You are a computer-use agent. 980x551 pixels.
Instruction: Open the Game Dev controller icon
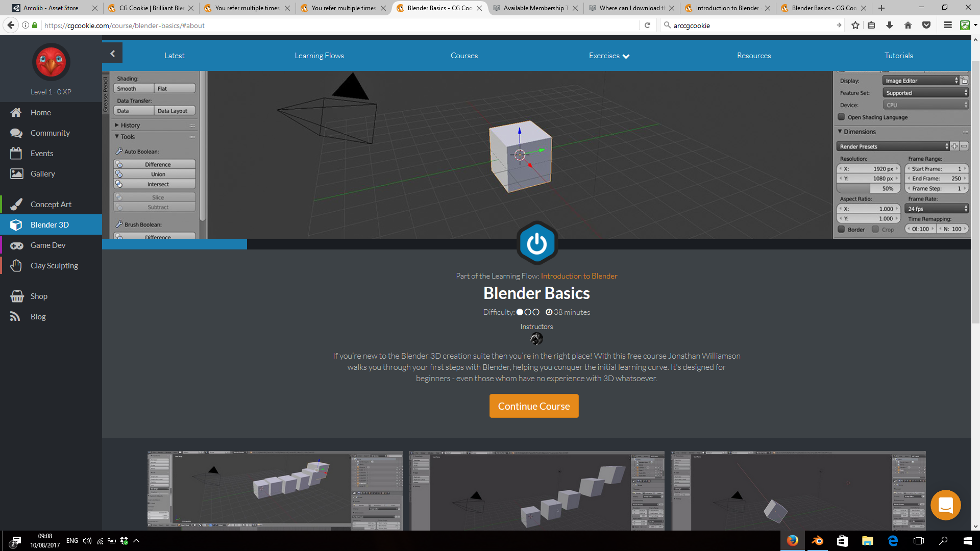click(16, 245)
